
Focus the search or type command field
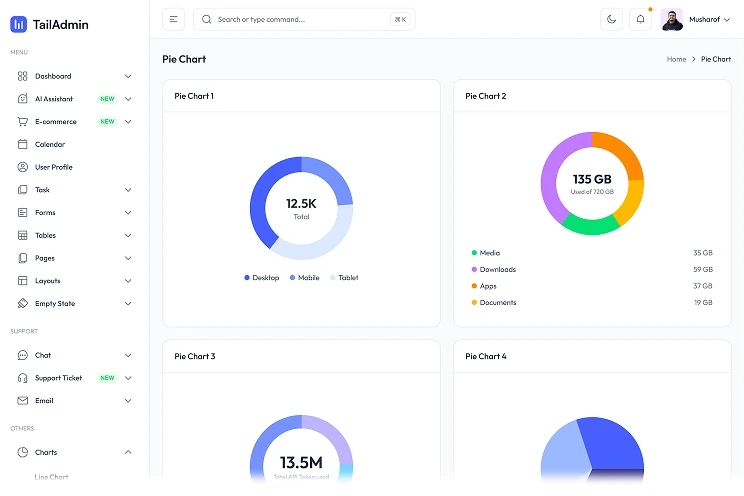tap(304, 19)
